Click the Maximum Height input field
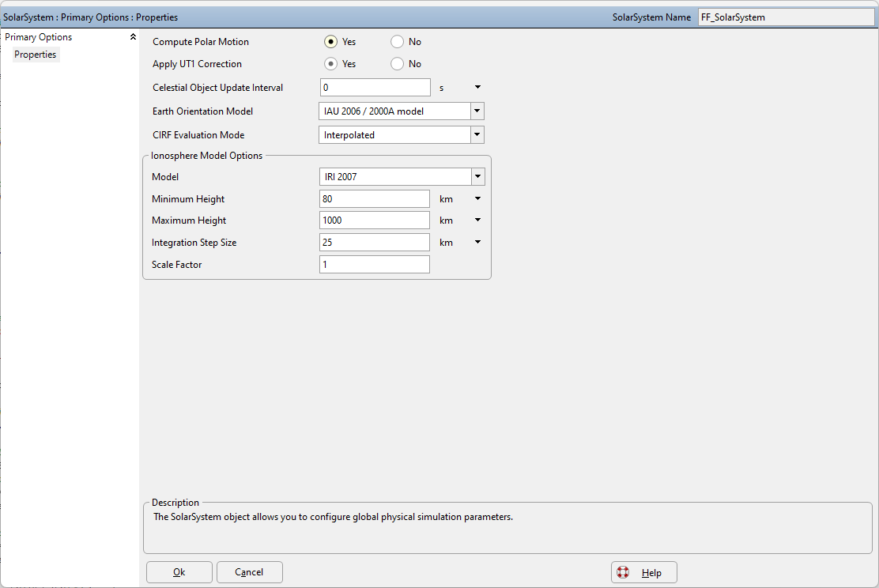The height and width of the screenshot is (588, 879). click(x=375, y=220)
